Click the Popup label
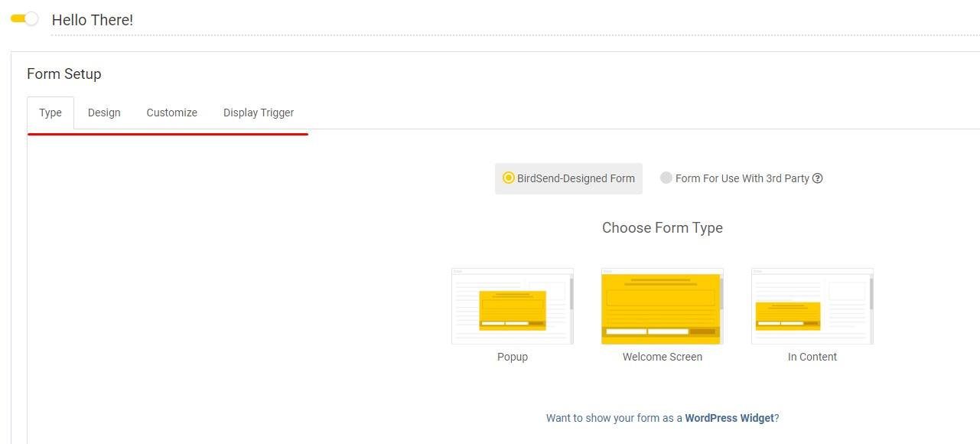Viewport: 980px width, 444px height. pos(513,357)
